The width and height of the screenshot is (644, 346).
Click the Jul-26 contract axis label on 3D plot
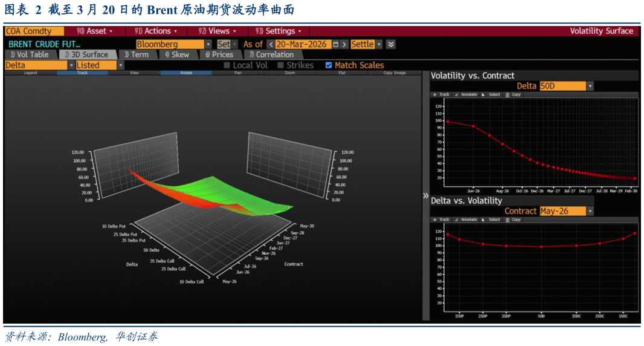coord(250,266)
